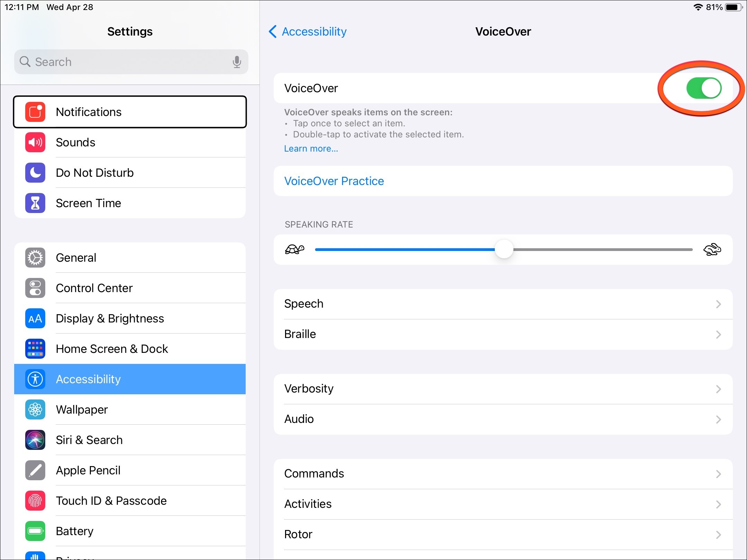Tap the Screen Time hourglass icon
The image size is (747, 560).
(x=35, y=203)
